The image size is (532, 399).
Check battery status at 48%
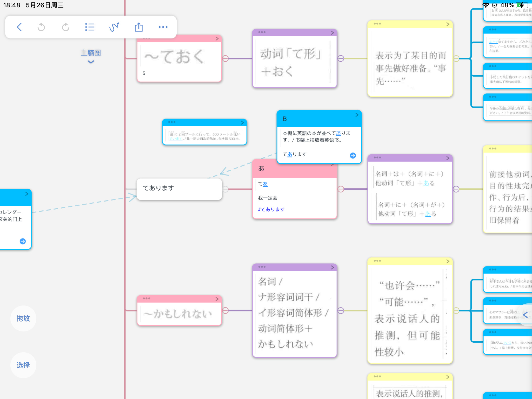pos(514,5)
